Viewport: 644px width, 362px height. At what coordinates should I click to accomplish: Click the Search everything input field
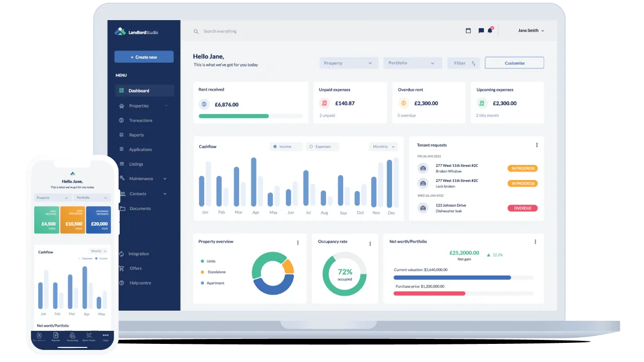pos(242,32)
